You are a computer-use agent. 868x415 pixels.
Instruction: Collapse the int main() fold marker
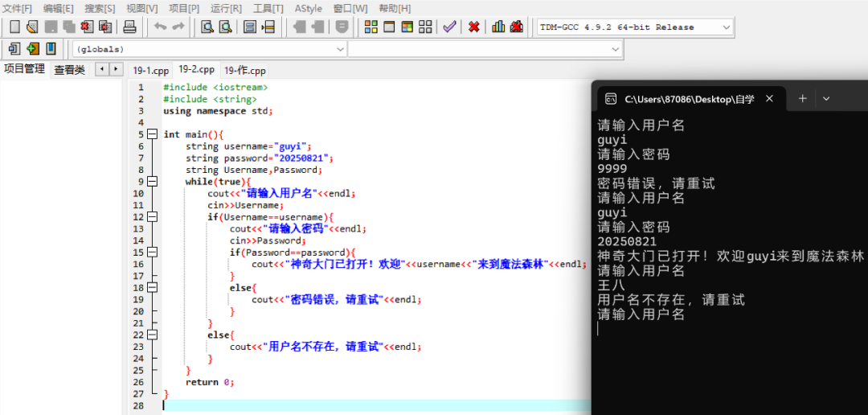(152, 134)
